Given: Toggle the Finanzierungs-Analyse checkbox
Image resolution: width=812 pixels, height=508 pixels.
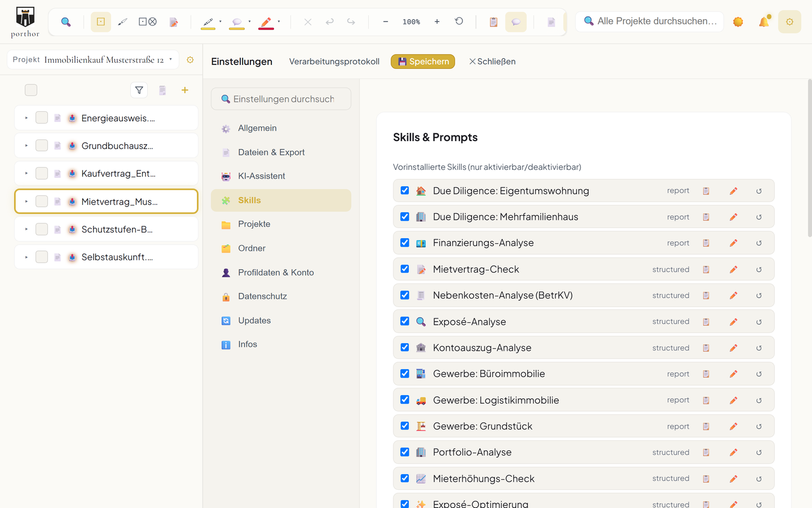Looking at the screenshot, I should [405, 243].
